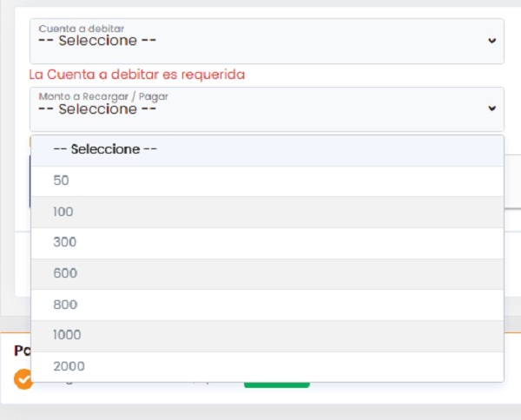Choose the 2000 amount option
Viewport: 521px width, 420px height.
[x=267, y=366]
